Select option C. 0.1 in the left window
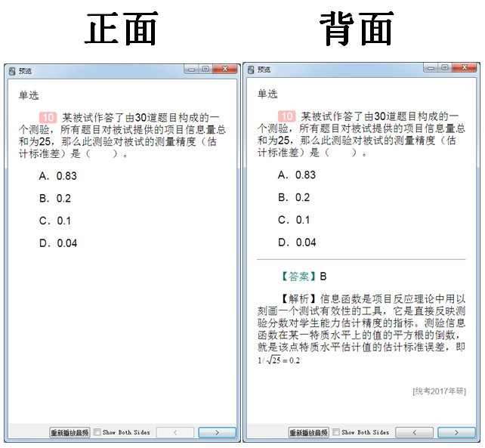485x448 pixels. tap(55, 221)
